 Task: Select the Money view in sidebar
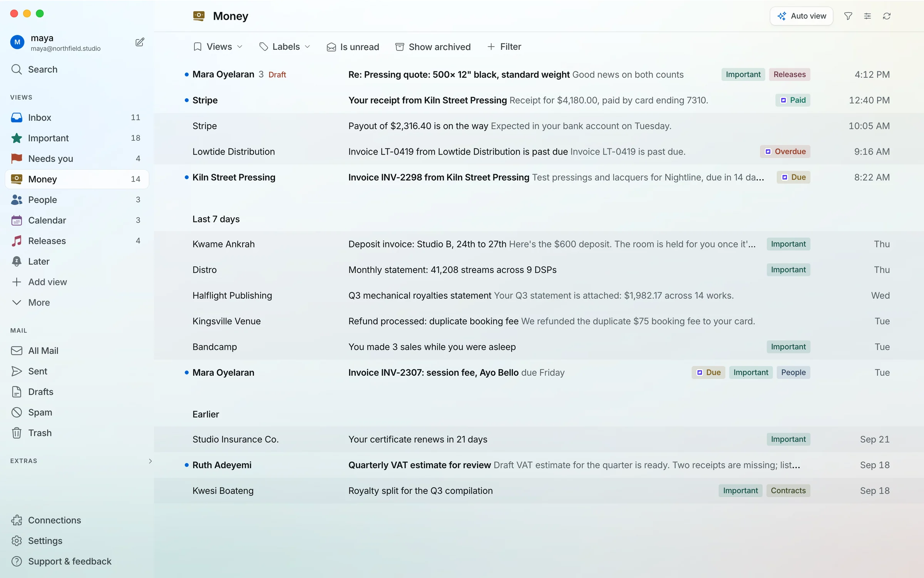point(77,179)
